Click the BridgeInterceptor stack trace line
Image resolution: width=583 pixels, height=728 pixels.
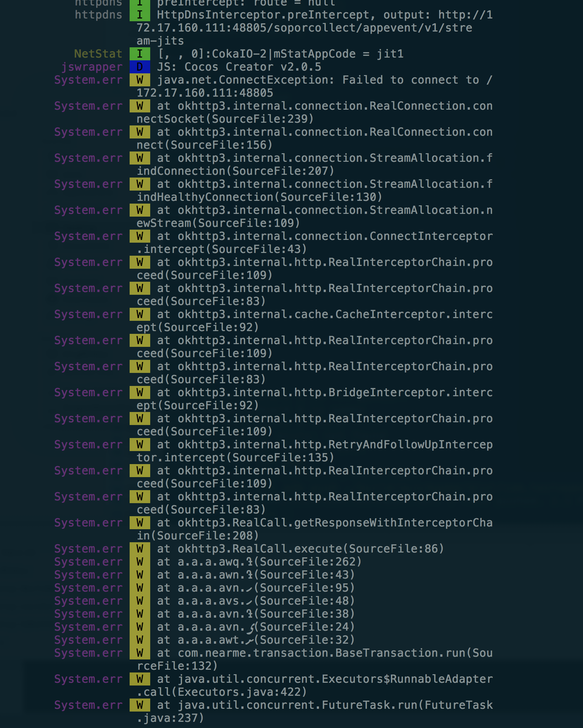pyautogui.click(x=324, y=392)
